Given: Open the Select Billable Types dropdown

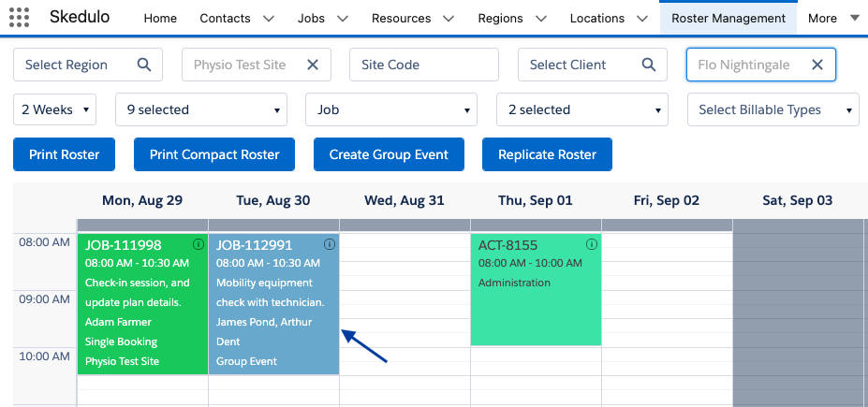Looking at the screenshot, I should click(x=773, y=109).
